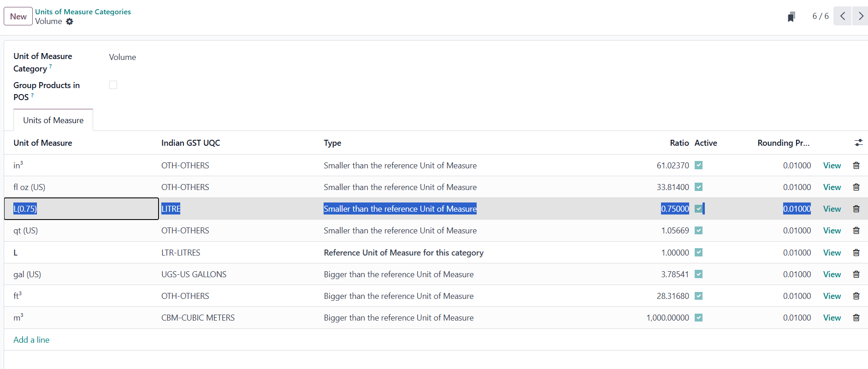The width and height of the screenshot is (868, 369).
Task: Click the L(0.75) unit name field
Action: pyautogui.click(x=81, y=209)
